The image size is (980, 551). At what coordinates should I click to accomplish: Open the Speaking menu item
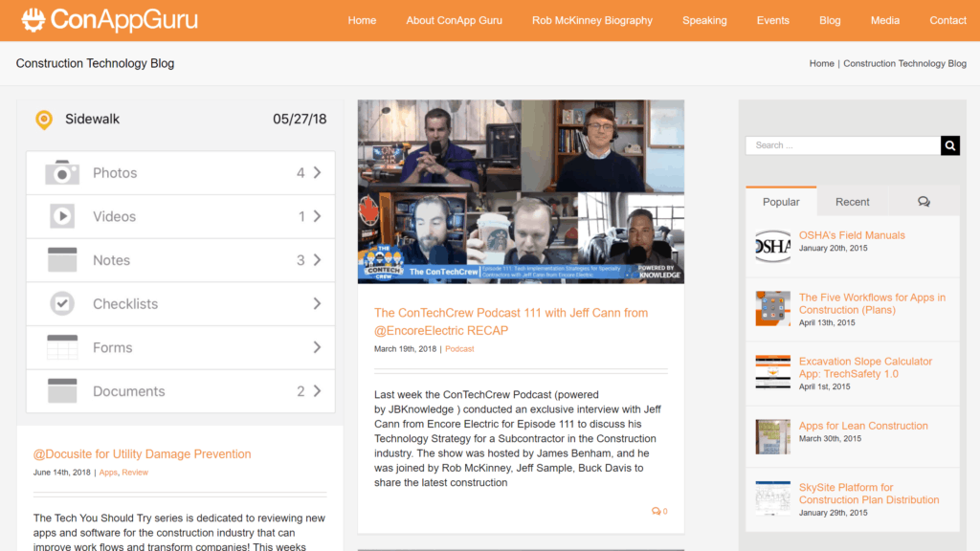(x=704, y=21)
